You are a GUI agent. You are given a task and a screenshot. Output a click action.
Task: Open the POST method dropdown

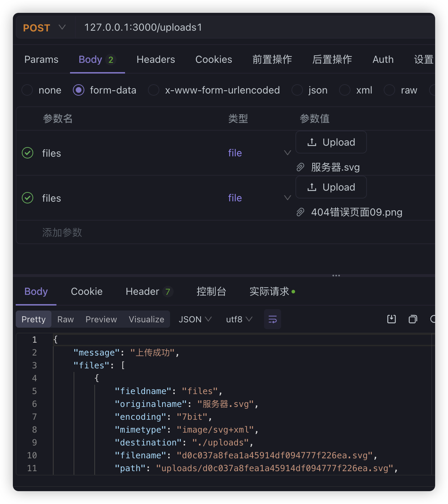pos(62,27)
